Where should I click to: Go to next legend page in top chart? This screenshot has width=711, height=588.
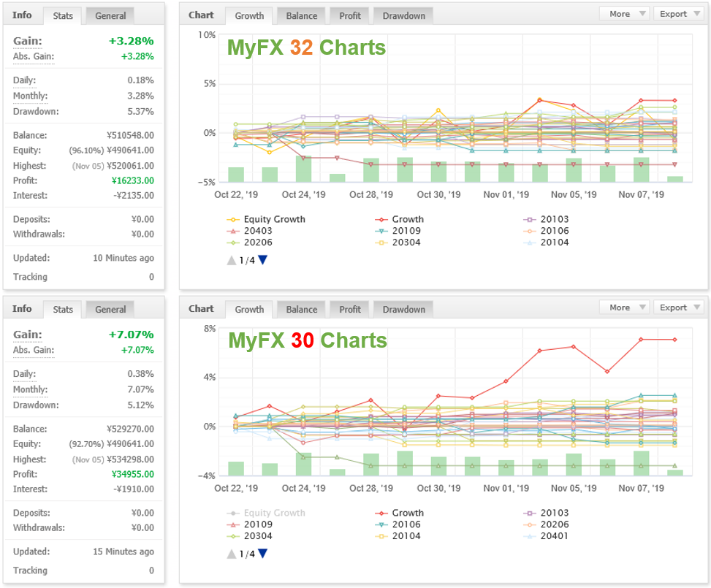pyautogui.click(x=262, y=260)
